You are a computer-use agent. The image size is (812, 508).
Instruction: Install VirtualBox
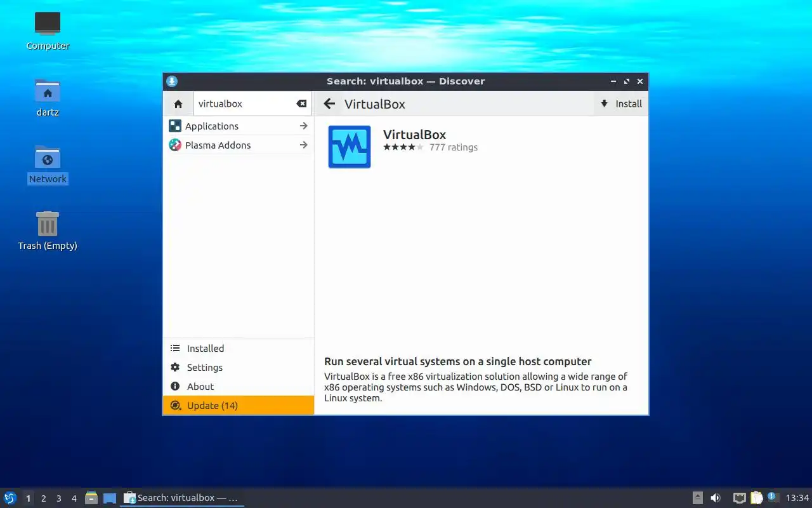621,104
